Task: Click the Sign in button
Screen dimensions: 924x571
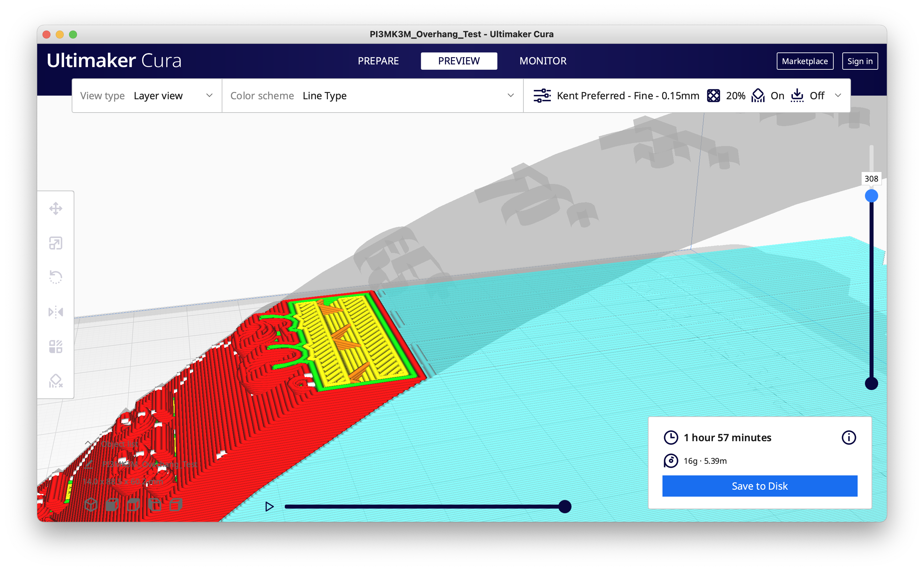Action: 860,61
